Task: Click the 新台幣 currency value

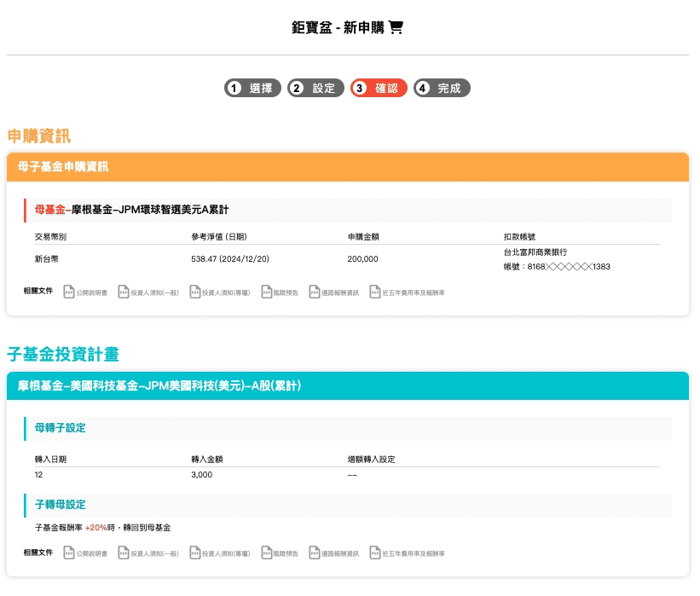Action: click(x=47, y=259)
